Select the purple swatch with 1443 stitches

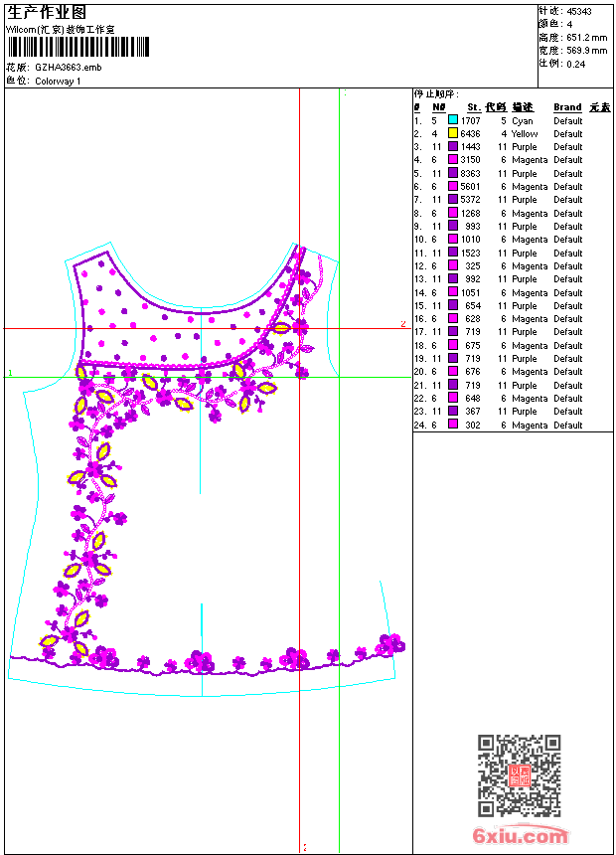(x=453, y=147)
